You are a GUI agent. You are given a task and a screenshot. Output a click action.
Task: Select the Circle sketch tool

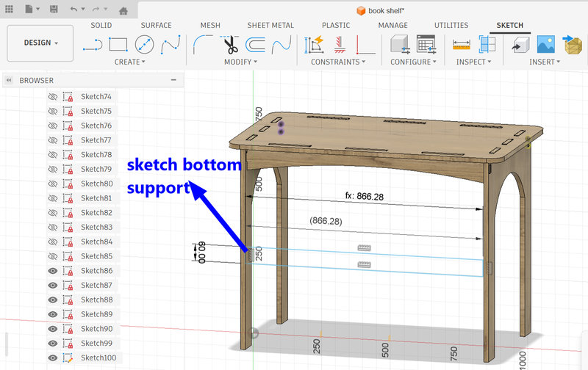(x=144, y=45)
